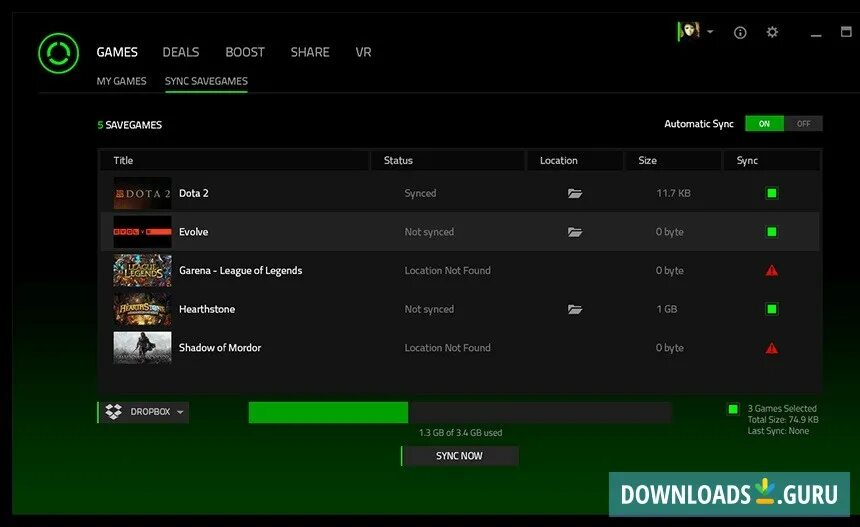The width and height of the screenshot is (860, 527).
Task: Expand the profile avatar dropdown arrow
Action: [x=710, y=32]
